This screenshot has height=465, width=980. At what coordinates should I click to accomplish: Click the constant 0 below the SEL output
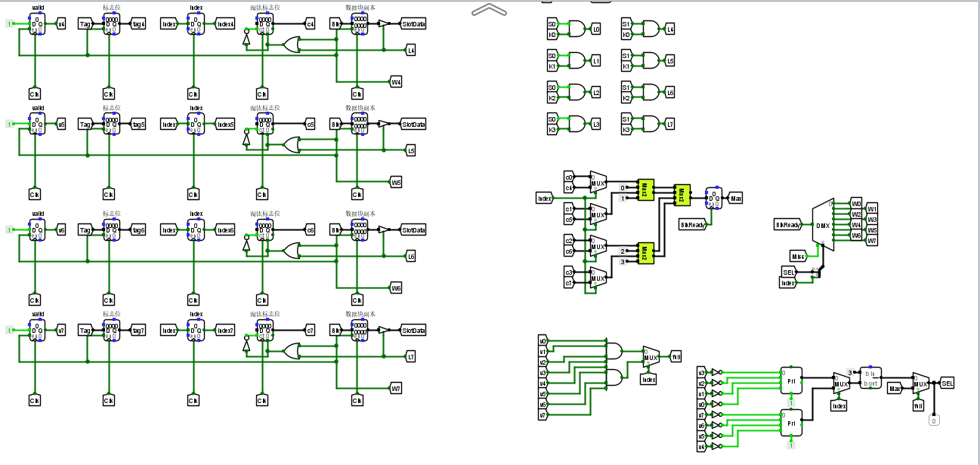[934, 420]
